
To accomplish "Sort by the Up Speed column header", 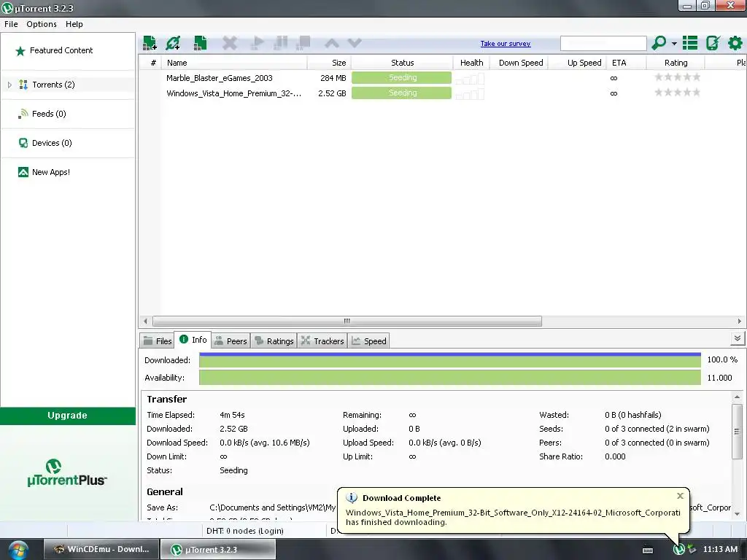I will (578, 63).
